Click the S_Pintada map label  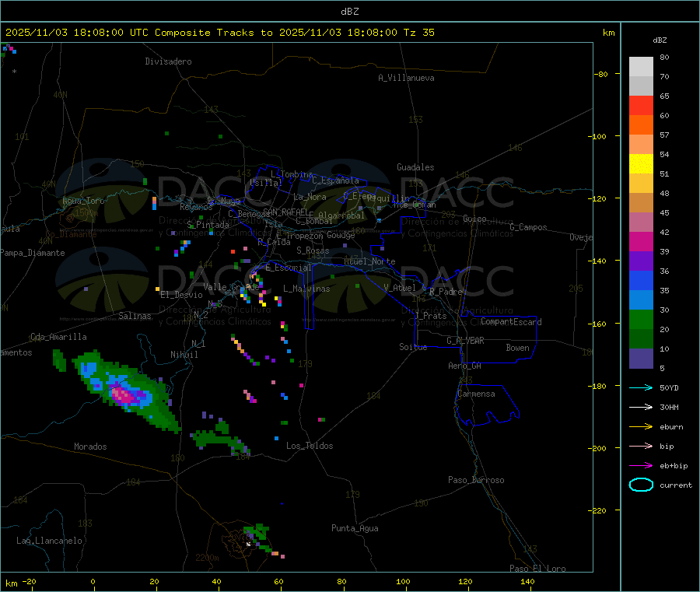pos(208,225)
